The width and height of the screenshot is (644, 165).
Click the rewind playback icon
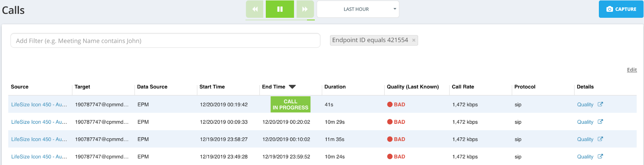pos(255,9)
